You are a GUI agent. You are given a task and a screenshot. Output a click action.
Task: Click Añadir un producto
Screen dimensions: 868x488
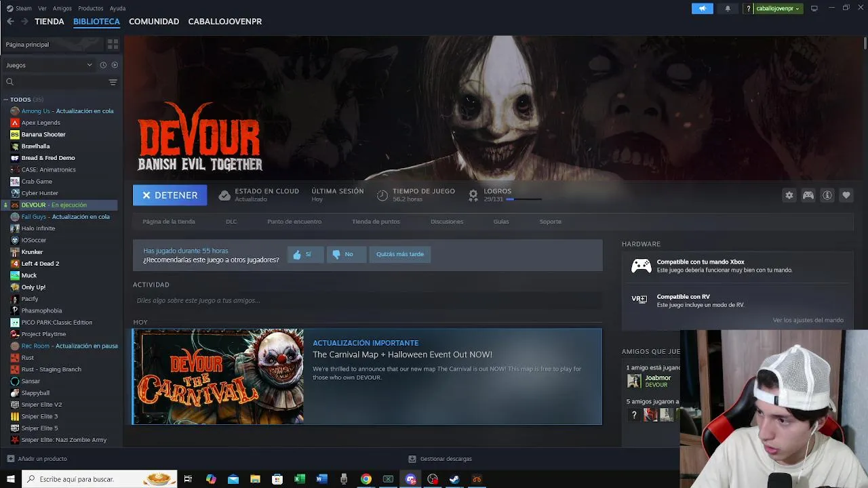42,459
